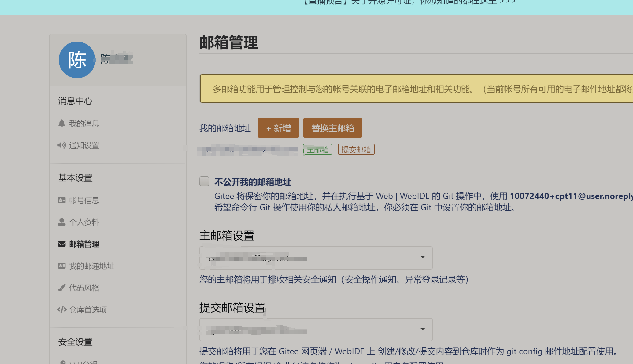Click the envelope icon beside 邮箱管理
Image resolution: width=633 pixels, height=364 pixels.
click(x=62, y=244)
